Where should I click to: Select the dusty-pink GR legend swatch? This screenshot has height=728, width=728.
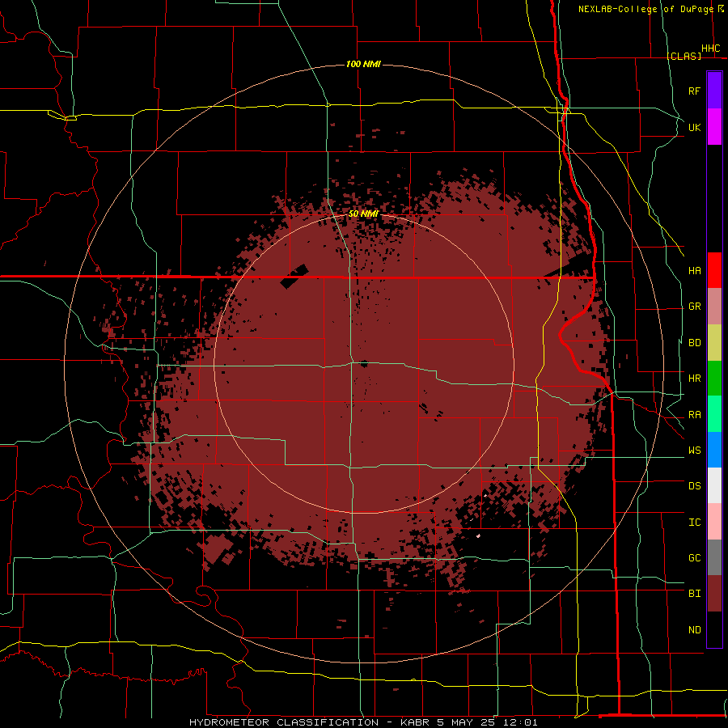tap(714, 307)
